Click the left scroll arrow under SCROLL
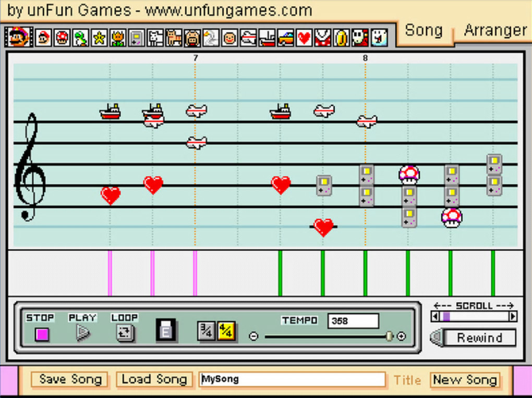Viewport: 532px width, 398px height. coord(435,317)
